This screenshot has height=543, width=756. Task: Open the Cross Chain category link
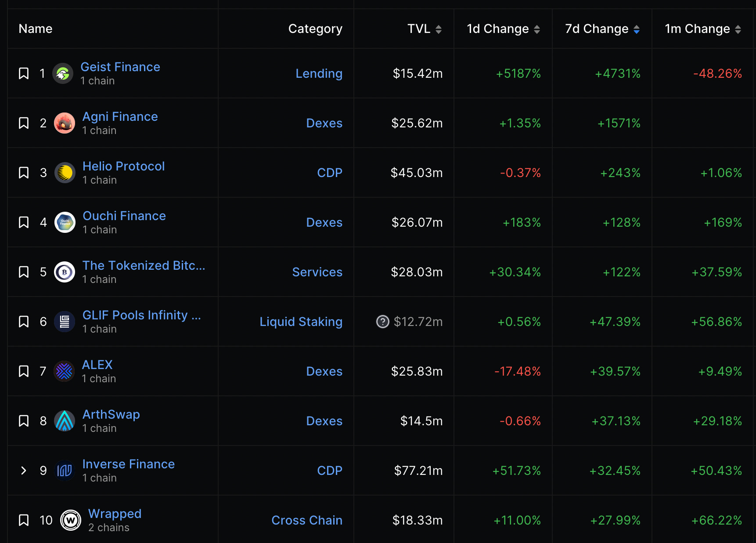[307, 520]
